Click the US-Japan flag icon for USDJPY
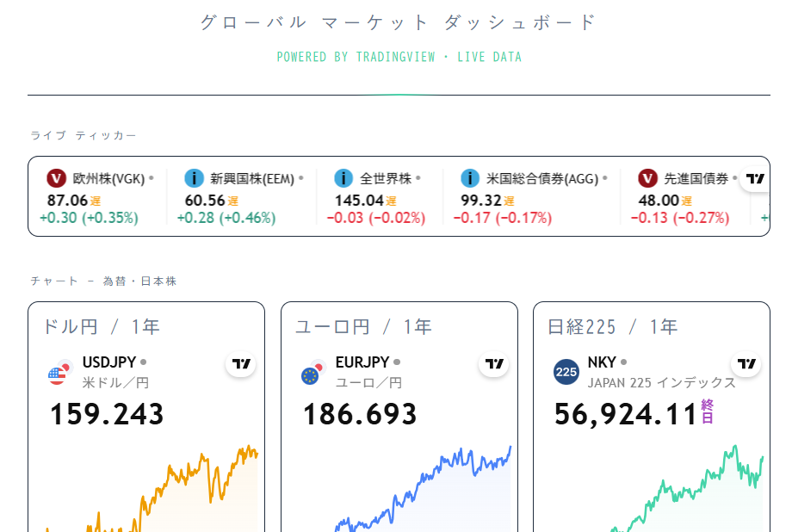Image resolution: width=792 pixels, height=532 pixels. [x=60, y=373]
